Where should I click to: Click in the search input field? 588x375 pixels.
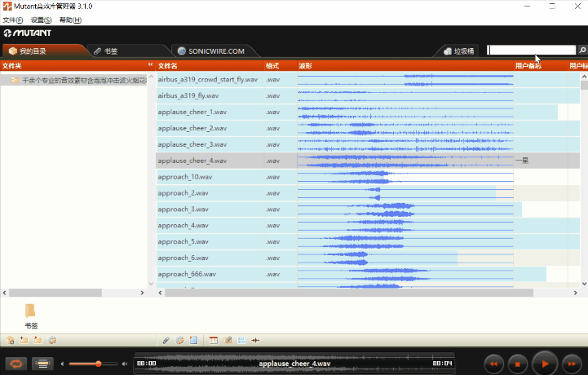click(x=530, y=51)
